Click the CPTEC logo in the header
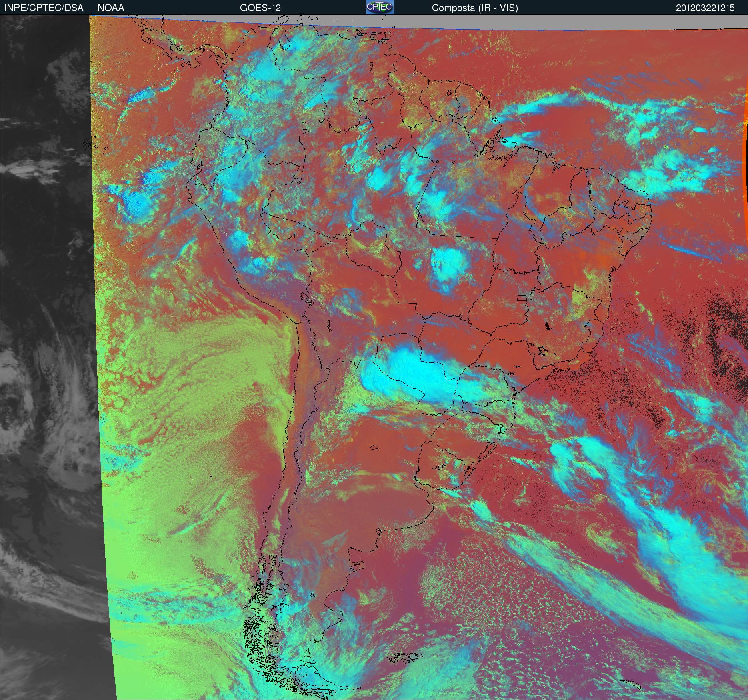The height and width of the screenshot is (700, 748). [x=380, y=7]
